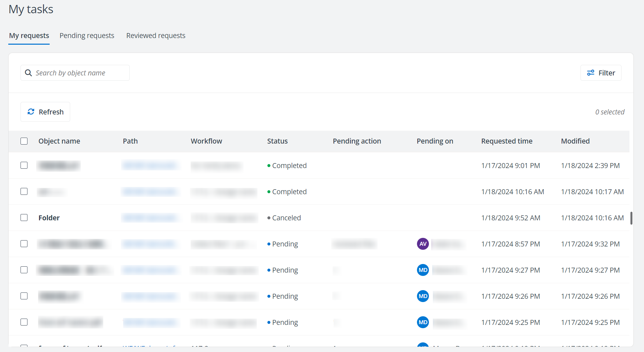The height and width of the screenshot is (352, 644).
Task: Open the Reviewed requests tab
Action: click(156, 36)
